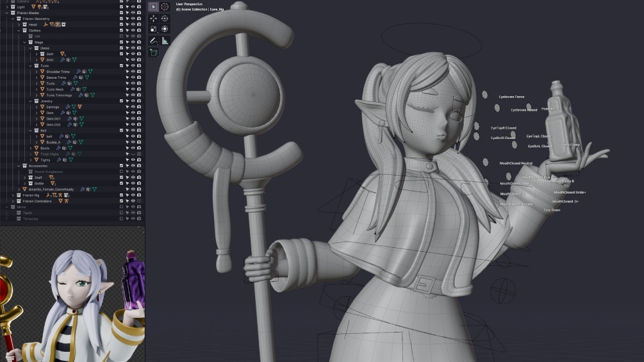The image size is (644, 362).
Task: Click the vertex groups icon on Buckle_A row
Action: click(x=74, y=142)
